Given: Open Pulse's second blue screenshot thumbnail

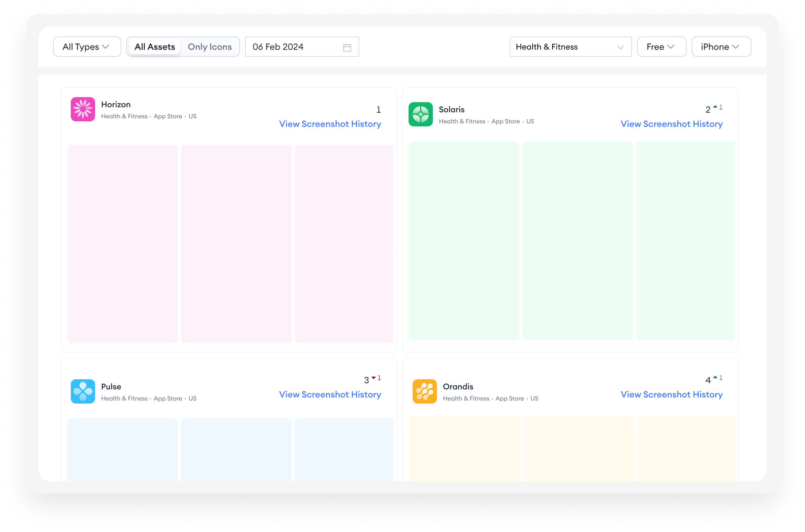Looking at the screenshot, I should coord(236,449).
